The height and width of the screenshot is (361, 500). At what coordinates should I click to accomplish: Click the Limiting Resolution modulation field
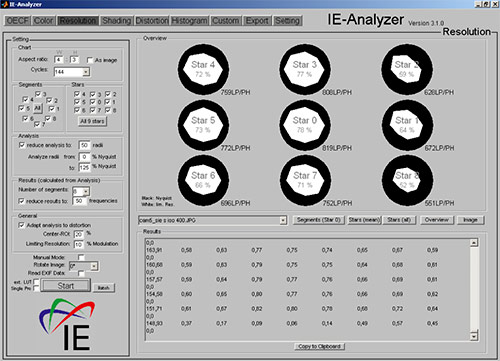[79, 244]
